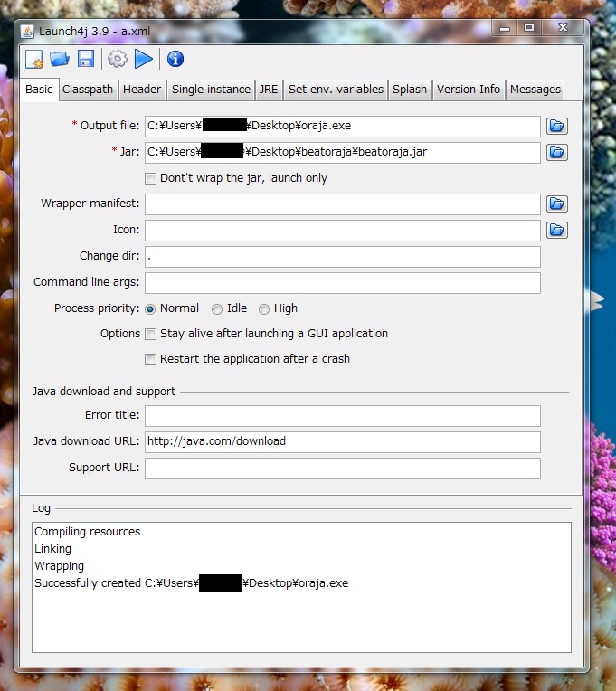Click the 'Successfully created' log line
This screenshot has width=616, height=691.
191,583
